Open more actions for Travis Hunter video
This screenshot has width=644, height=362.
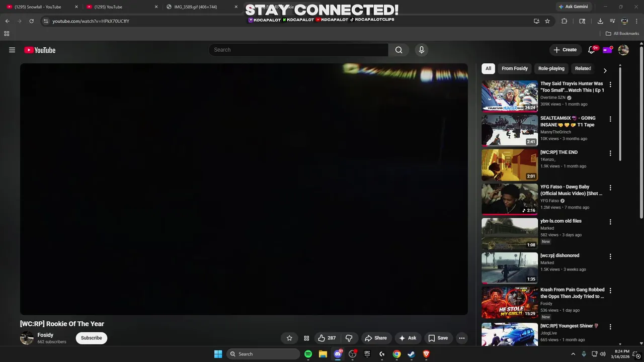point(610,84)
